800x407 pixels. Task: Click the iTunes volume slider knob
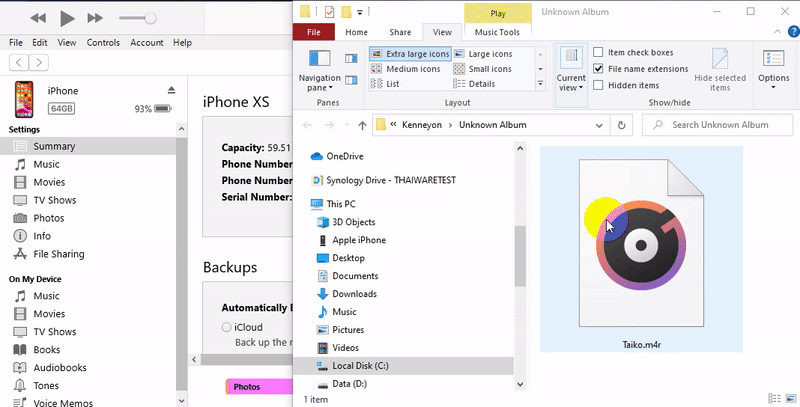tap(150, 18)
